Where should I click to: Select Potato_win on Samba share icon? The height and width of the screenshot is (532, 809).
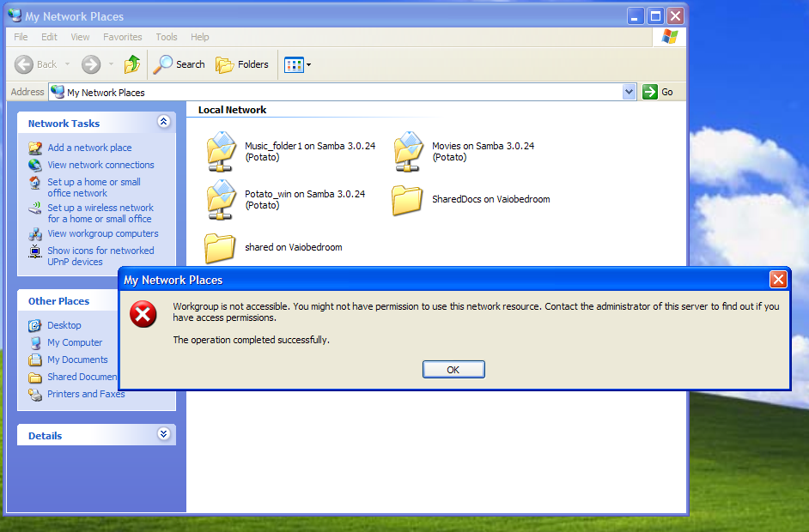(221, 199)
